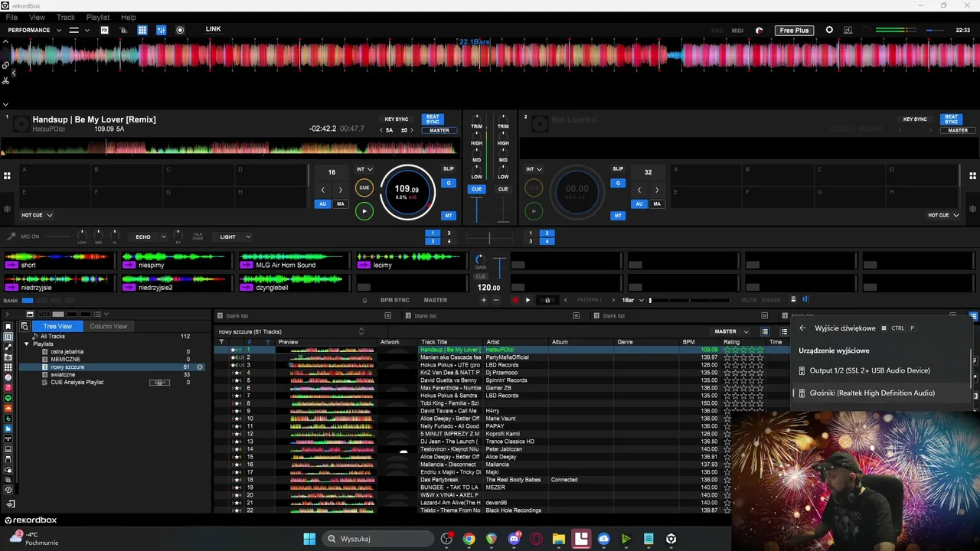Open the recording panel icon
Viewport: 980px width, 551px height.
pos(180,30)
